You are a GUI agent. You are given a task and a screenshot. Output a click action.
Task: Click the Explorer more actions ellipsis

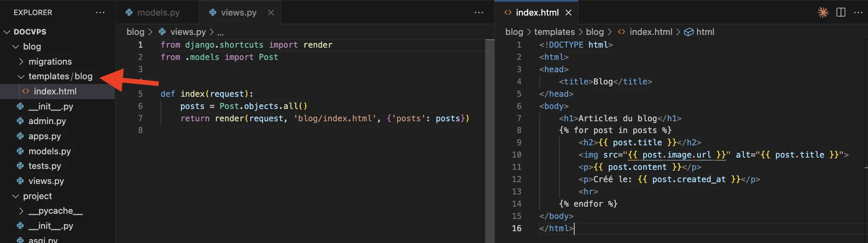(100, 13)
